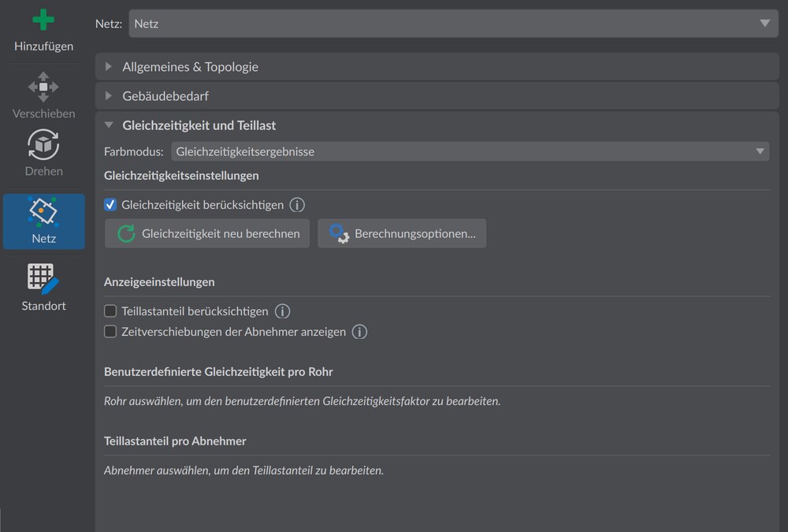Click the Abnehmer auswählen hint text

click(243, 471)
